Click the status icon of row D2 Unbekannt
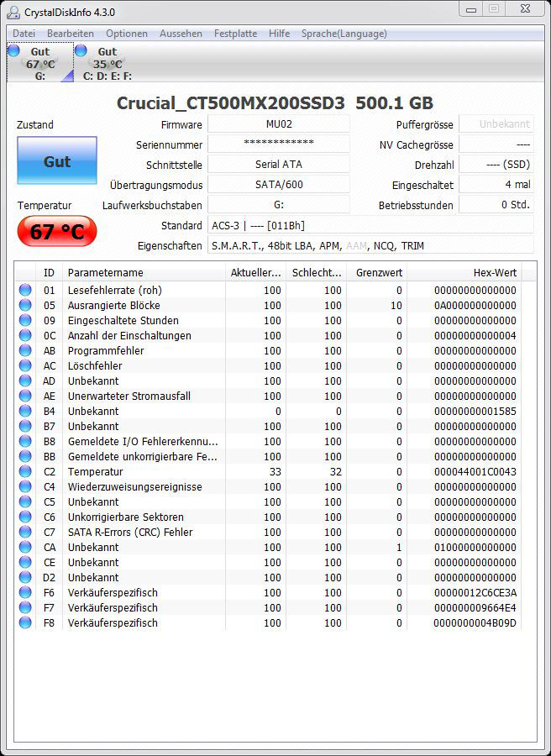551x756 pixels. (x=25, y=576)
